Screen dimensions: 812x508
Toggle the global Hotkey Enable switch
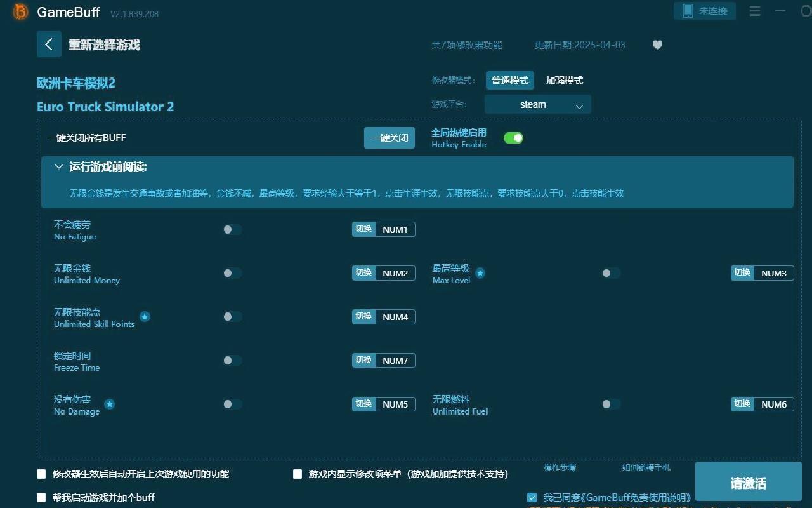point(513,138)
